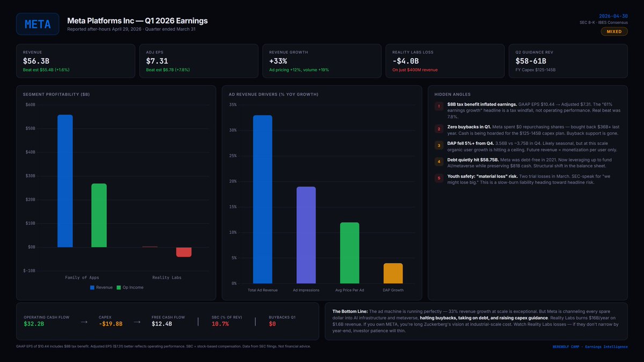The height and width of the screenshot is (362, 644).
Task: Click the green Op Income legend swatch
Action: (119, 287)
